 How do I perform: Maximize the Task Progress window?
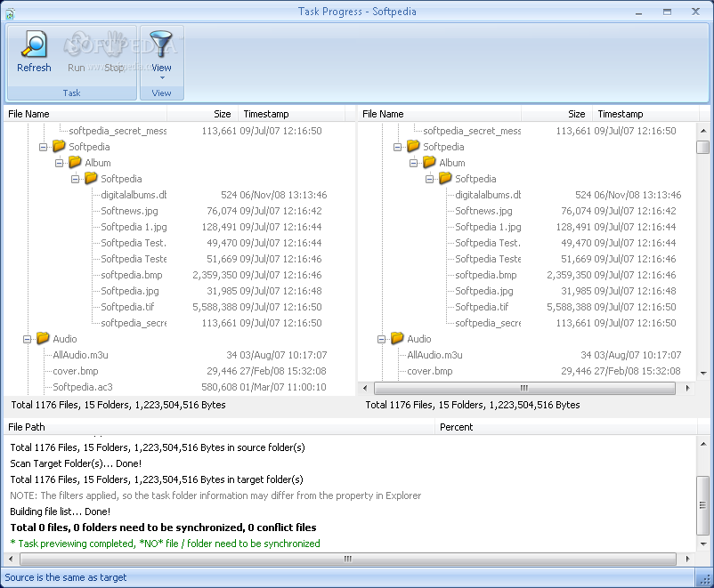[x=667, y=12]
